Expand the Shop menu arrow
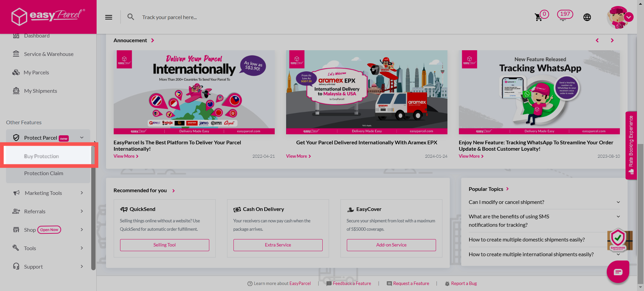 82,230
